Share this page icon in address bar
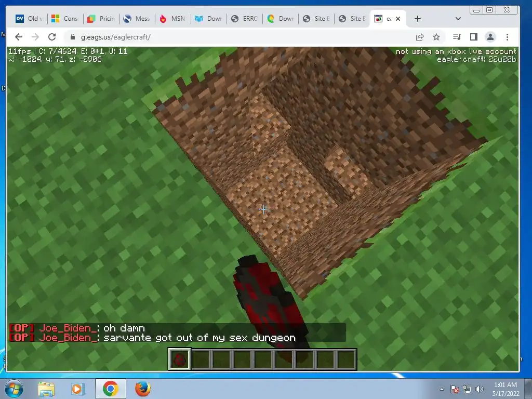Screen dimensions: 532x399 pyautogui.click(x=420, y=37)
